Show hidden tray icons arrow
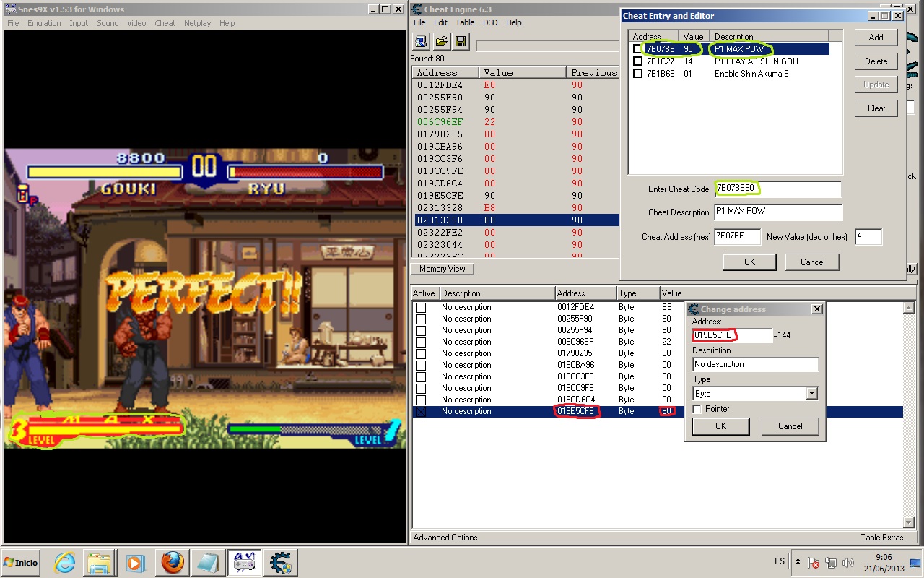924x578 pixels. coord(798,562)
